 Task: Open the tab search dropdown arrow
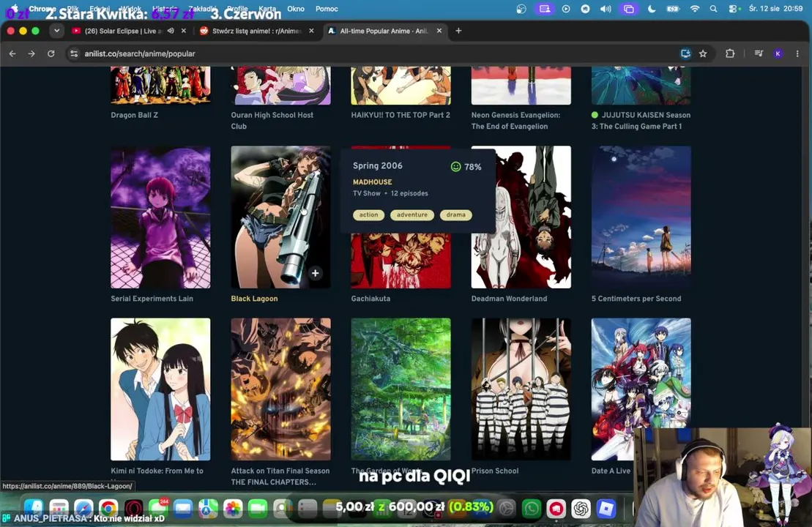57,31
